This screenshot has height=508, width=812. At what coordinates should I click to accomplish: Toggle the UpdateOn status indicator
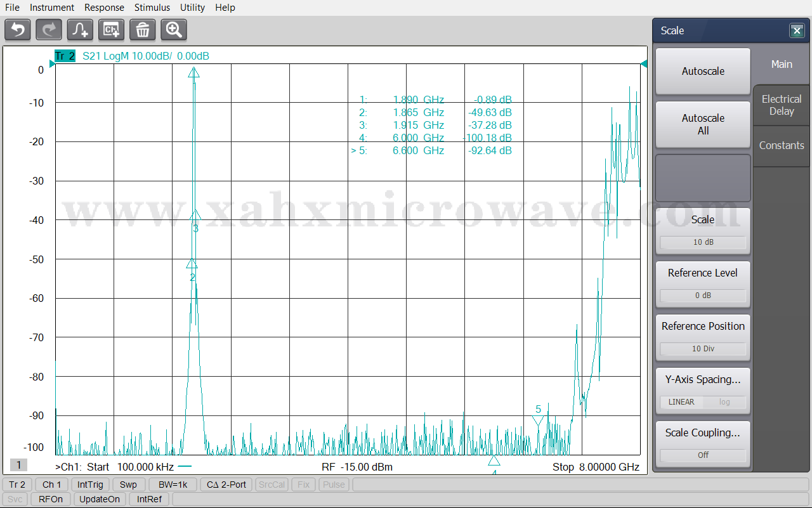click(100, 499)
